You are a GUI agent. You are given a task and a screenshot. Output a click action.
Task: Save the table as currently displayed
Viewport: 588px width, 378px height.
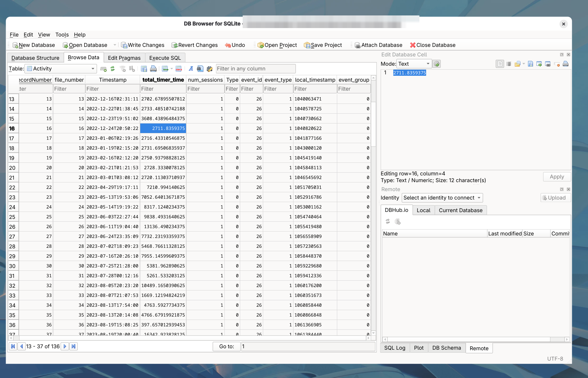[x=144, y=68]
